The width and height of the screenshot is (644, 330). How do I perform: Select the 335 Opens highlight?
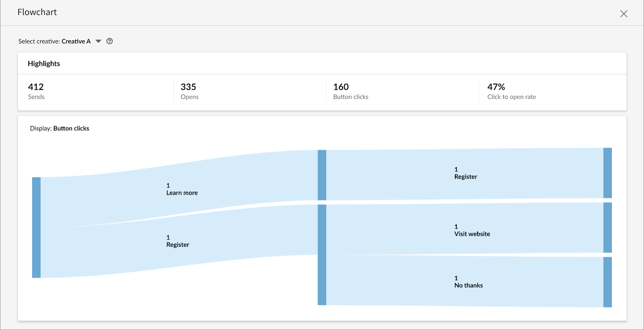tap(189, 91)
